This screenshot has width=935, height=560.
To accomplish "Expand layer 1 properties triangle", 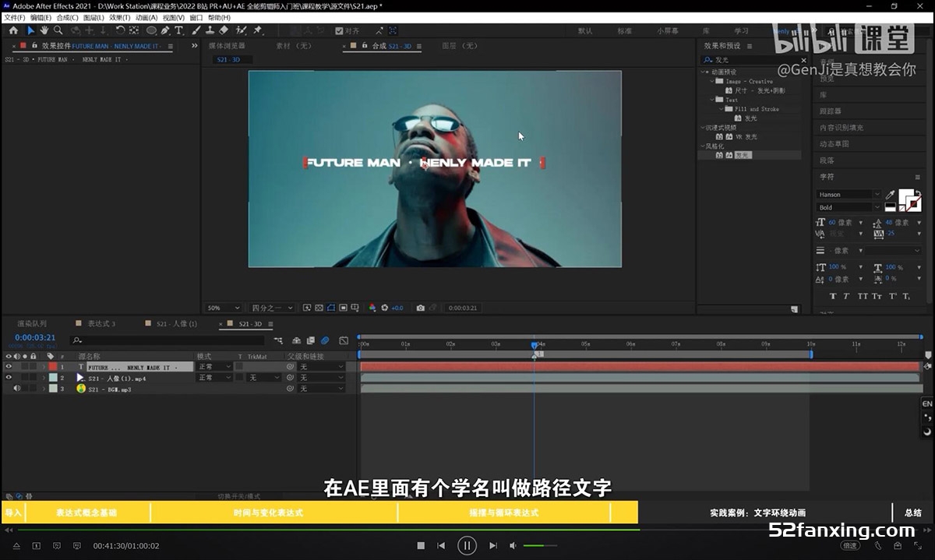I will (x=44, y=367).
